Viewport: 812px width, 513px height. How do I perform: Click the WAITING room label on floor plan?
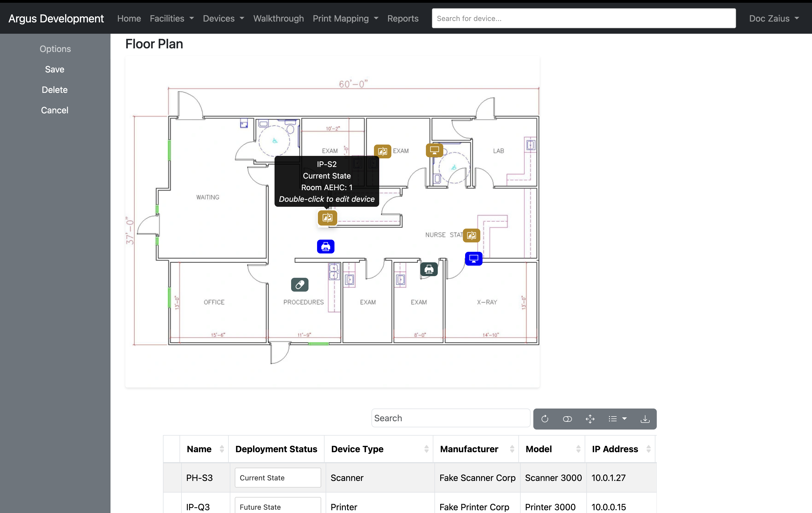click(x=208, y=197)
